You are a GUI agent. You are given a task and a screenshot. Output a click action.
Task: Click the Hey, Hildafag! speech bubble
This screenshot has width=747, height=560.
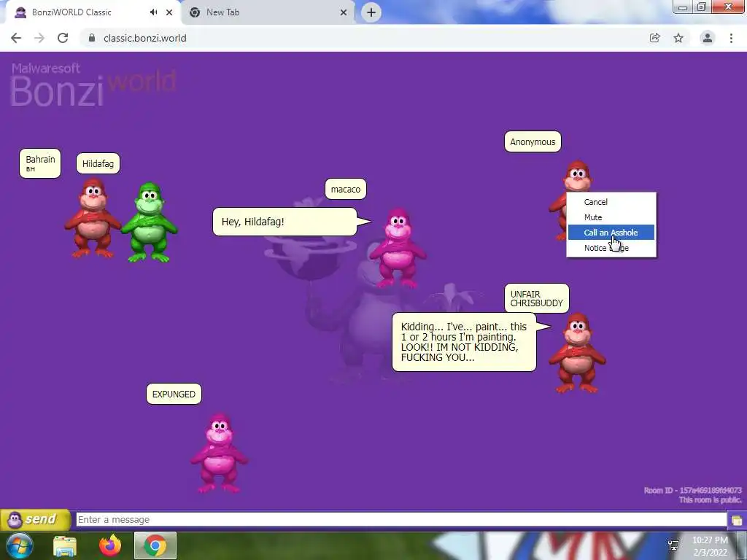pos(285,222)
